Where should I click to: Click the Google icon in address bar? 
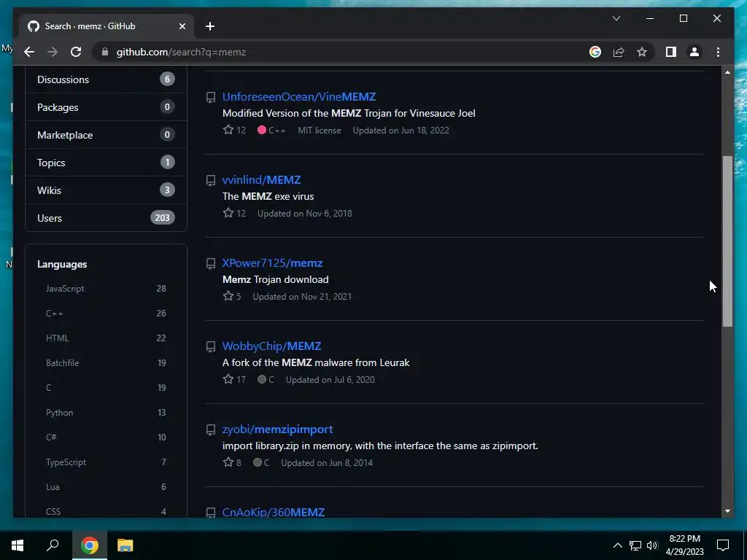coord(595,52)
